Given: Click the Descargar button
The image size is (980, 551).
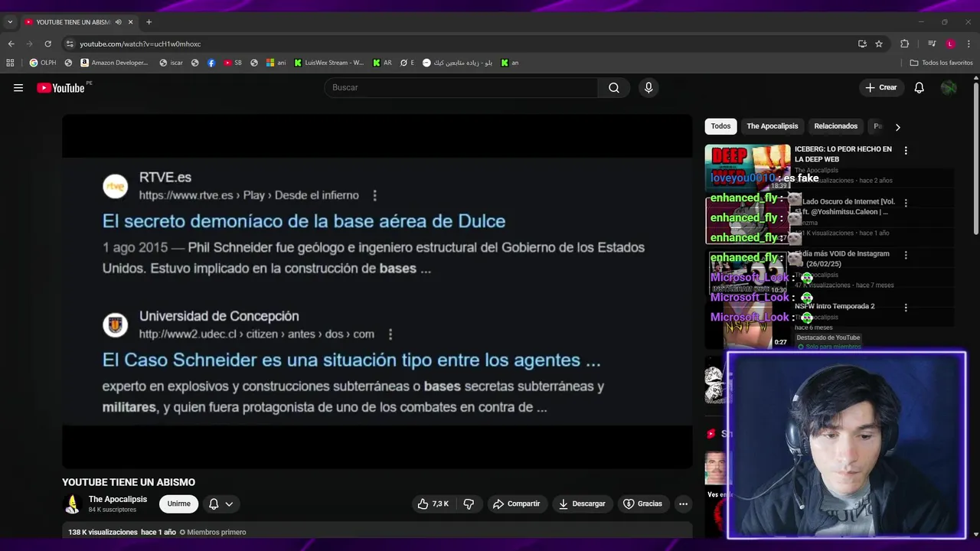Looking at the screenshot, I should pos(582,504).
